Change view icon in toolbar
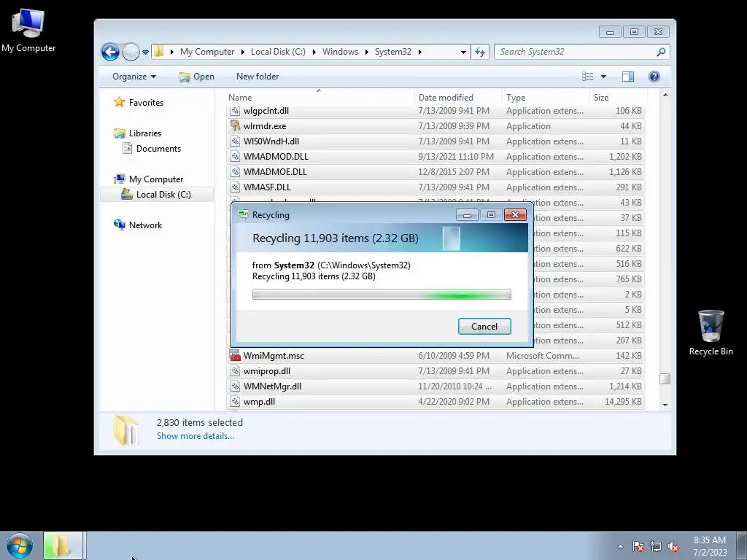The width and height of the screenshot is (747, 560). point(588,76)
